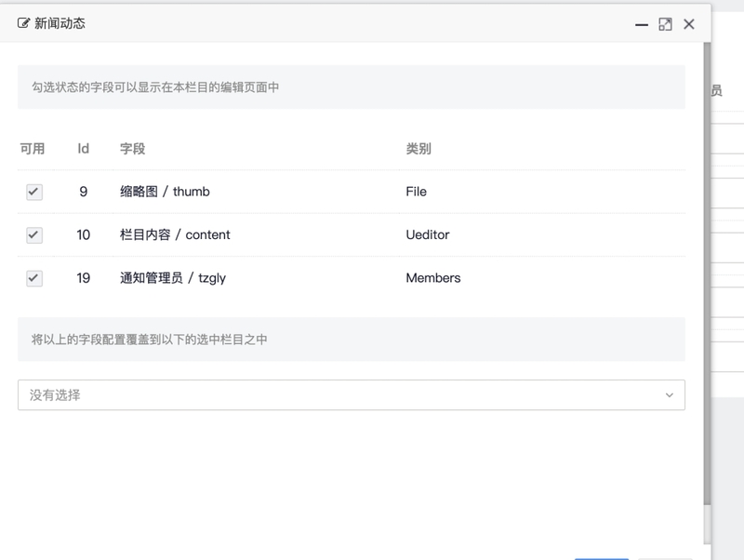
Task: Maximize the 新闻动态 dialog window
Action: pyautogui.click(x=665, y=24)
